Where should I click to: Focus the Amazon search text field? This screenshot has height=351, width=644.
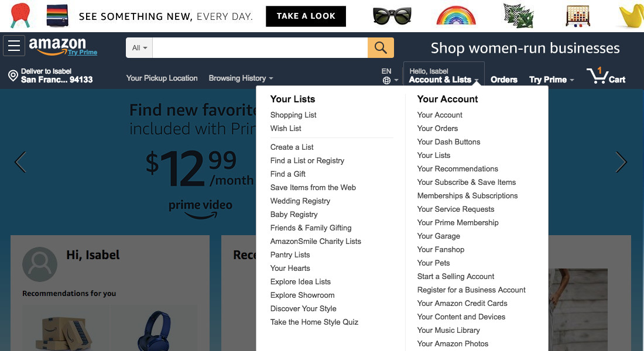(x=260, y=48)
